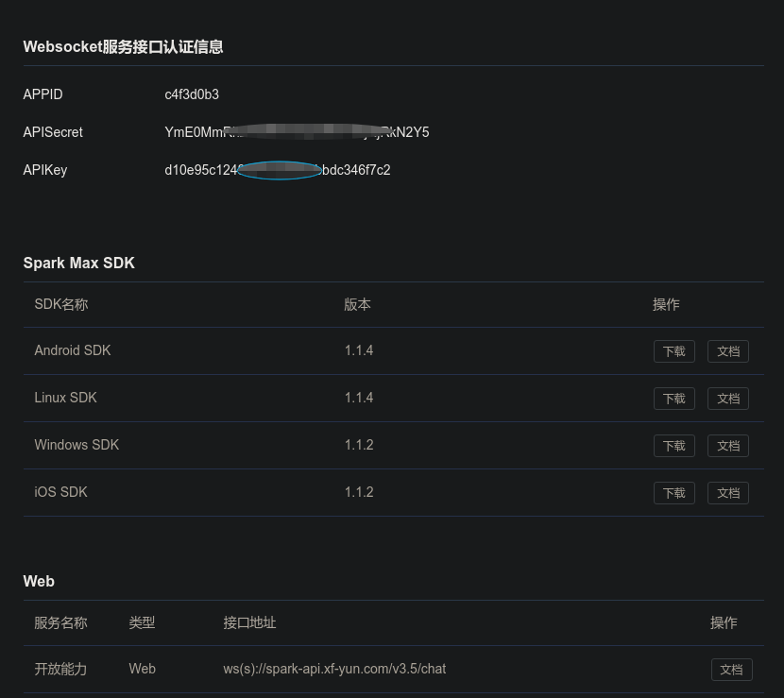
Task: Download the Linux SDK
Action: point(674,399)
